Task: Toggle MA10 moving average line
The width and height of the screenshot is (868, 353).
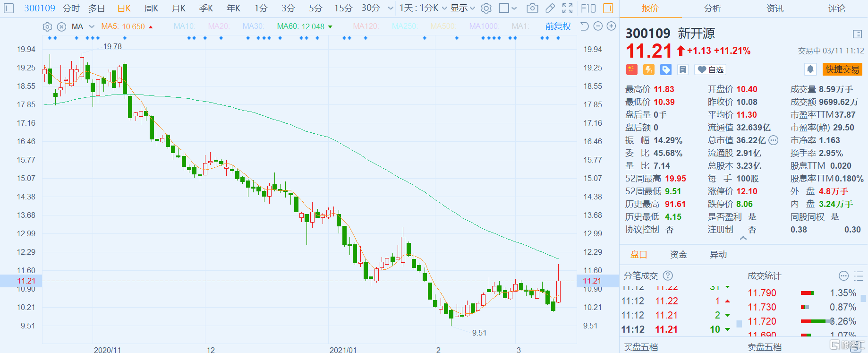Action: 184,26
